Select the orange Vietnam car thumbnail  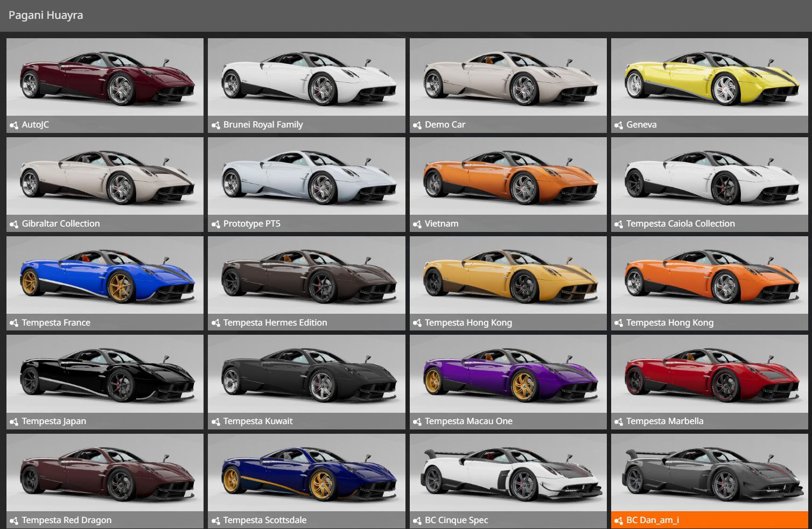508,176
